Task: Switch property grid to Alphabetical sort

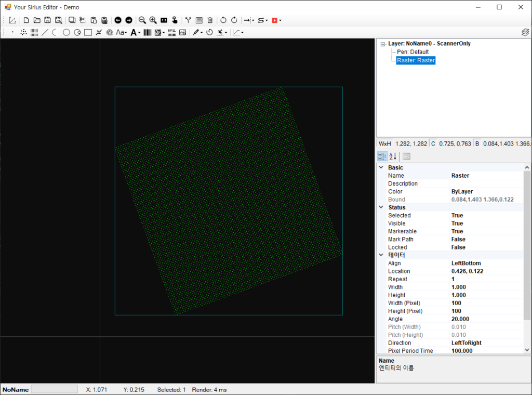Action: point(393,156)
